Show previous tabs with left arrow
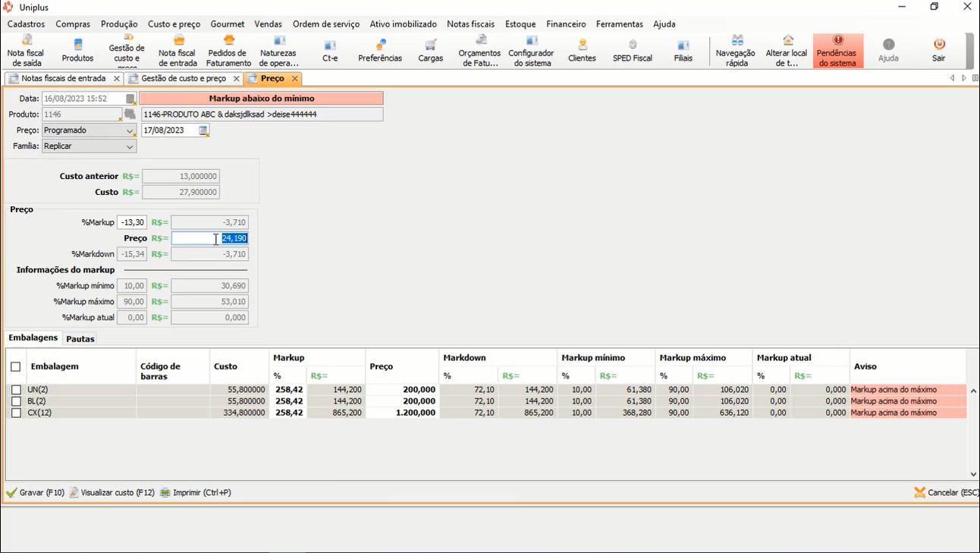The image size is (980, 553). coord(952,78)
